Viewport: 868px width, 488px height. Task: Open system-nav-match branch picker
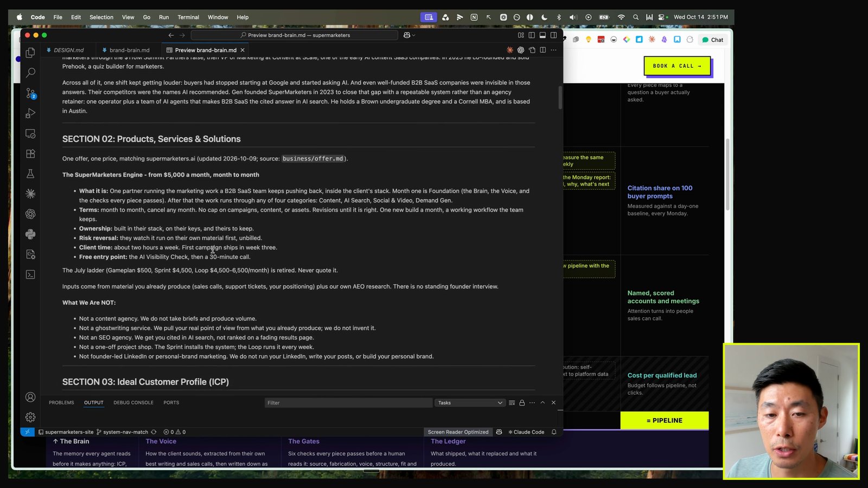click(x=122, y=432)
